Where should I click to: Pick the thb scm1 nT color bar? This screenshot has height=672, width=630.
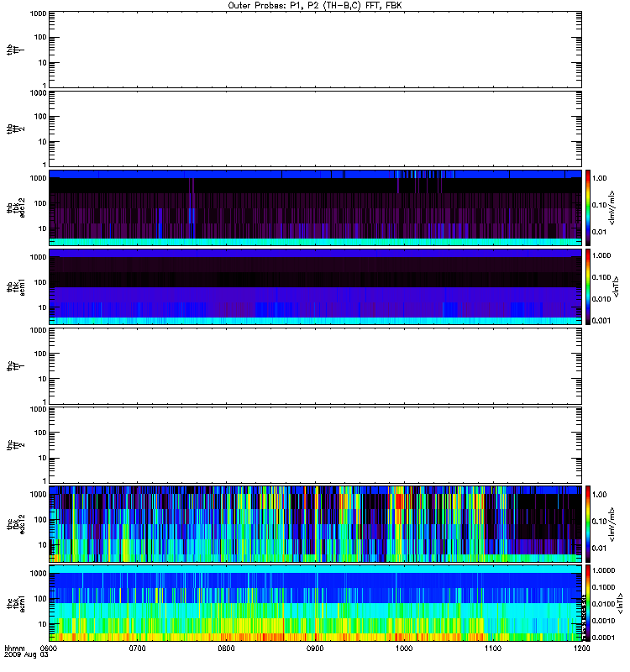click(588, 286)
